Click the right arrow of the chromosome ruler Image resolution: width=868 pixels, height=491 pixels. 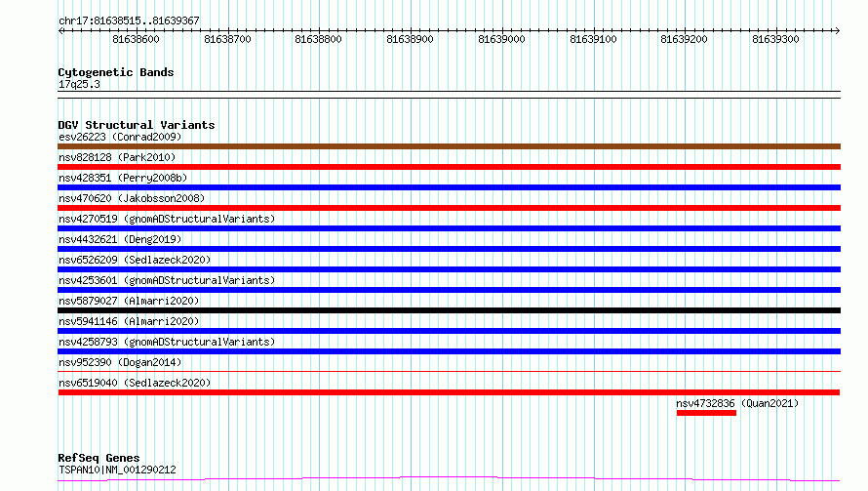[837, 30]
